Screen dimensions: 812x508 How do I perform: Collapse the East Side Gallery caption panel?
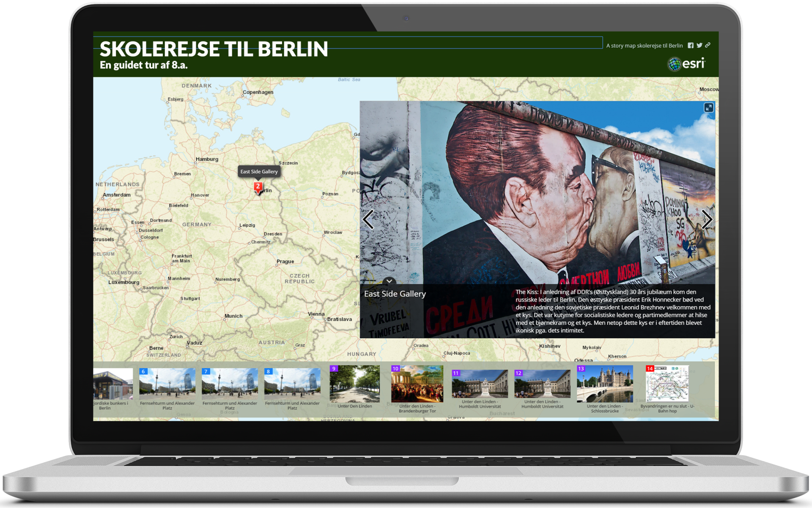click(x=389, y=281)
